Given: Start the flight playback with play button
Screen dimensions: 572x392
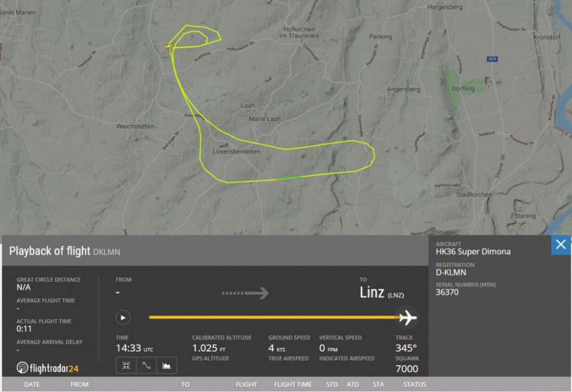Looking at the screenshot, I should click(x=123, y=318).
